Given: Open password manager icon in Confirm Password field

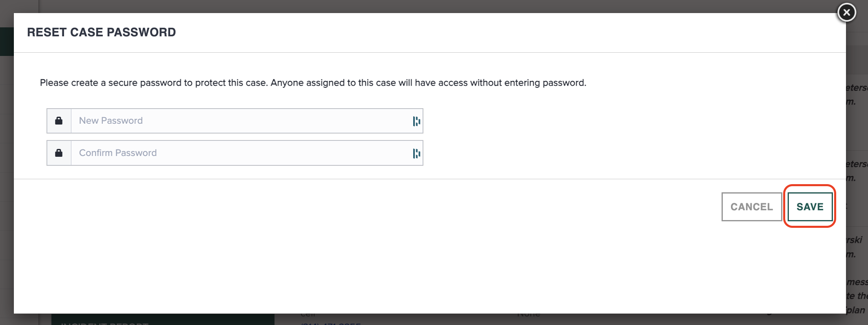Looking at the screenshot, I should click(416, 154).
